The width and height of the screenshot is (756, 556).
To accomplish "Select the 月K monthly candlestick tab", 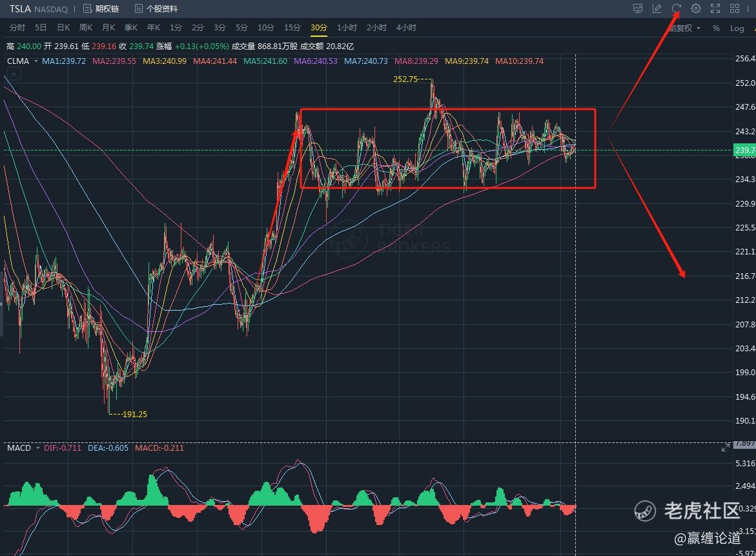I will (x=108, y=28).
